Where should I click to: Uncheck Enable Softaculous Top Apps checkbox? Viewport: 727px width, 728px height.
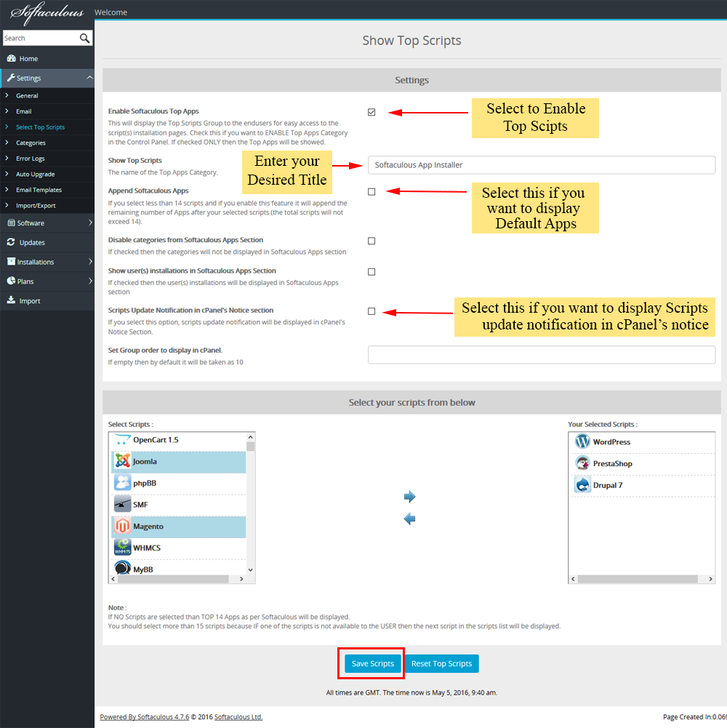click(x=371, y=112)
